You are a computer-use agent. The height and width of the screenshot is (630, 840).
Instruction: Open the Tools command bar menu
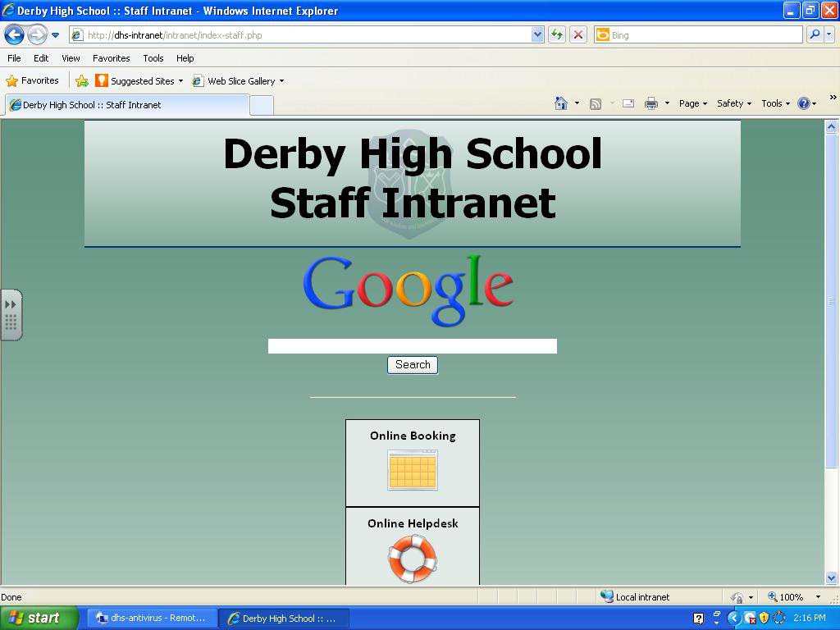click(x=775, y=103)
